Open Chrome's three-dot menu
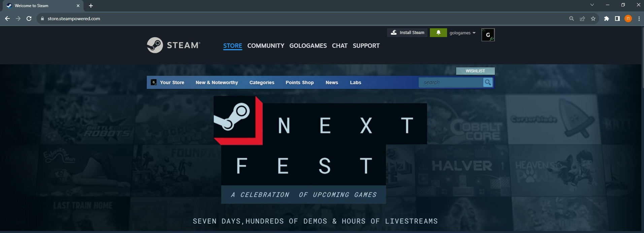This screenshot has width=644, height=233. pyautogui.click(x=639, y=19)
